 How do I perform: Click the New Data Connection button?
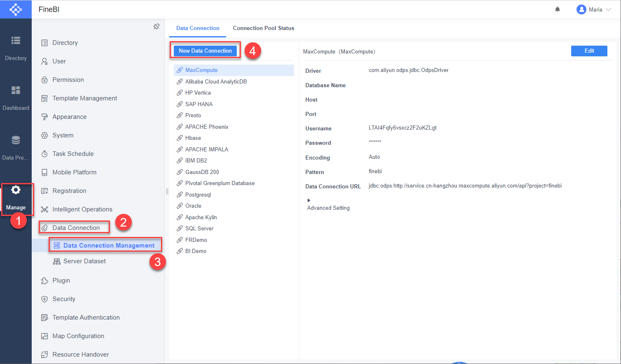(x=205, y=51)
